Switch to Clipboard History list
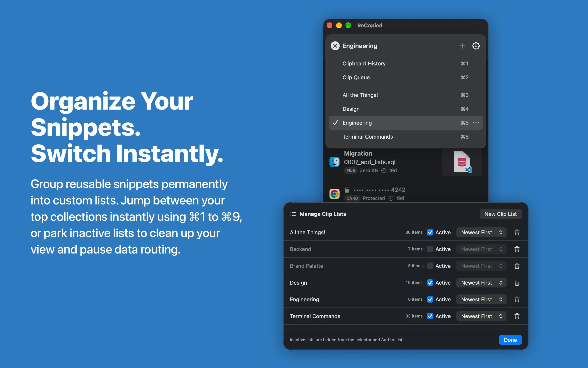 [405, 64]
